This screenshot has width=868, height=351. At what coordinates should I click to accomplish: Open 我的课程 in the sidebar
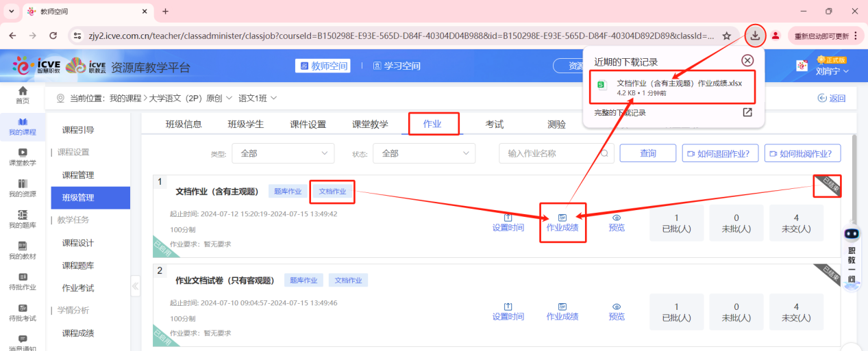click(x=23, y=127)
